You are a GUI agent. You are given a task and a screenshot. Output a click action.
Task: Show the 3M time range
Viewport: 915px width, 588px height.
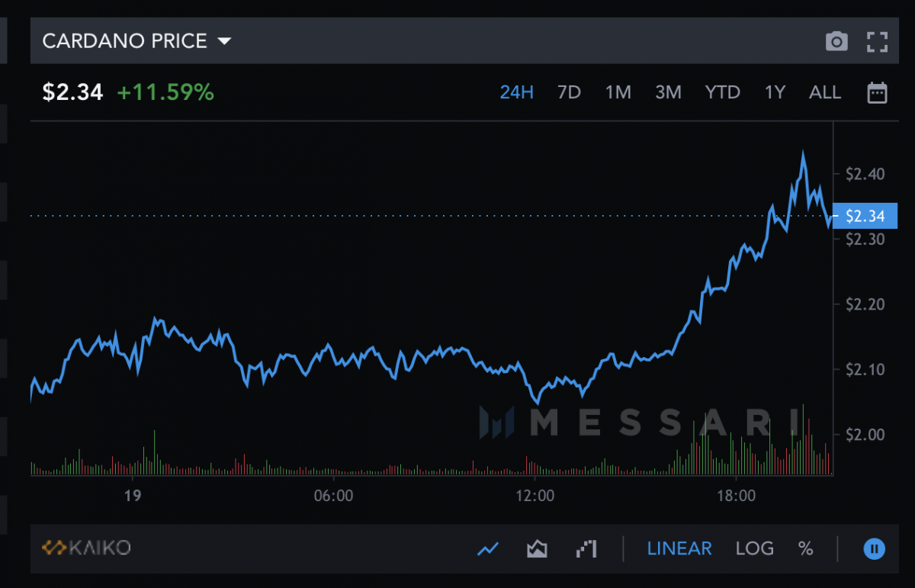point(668,93)
